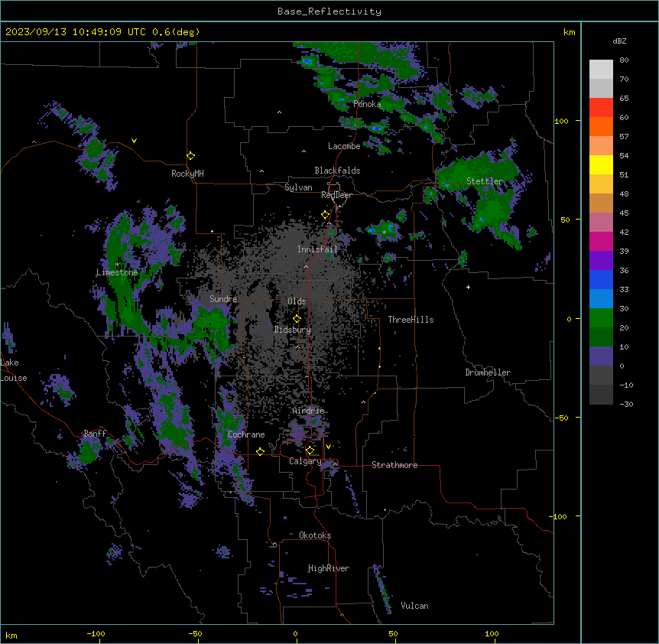
Task: Select the Drumheller label
Action: tap(488, 372)
